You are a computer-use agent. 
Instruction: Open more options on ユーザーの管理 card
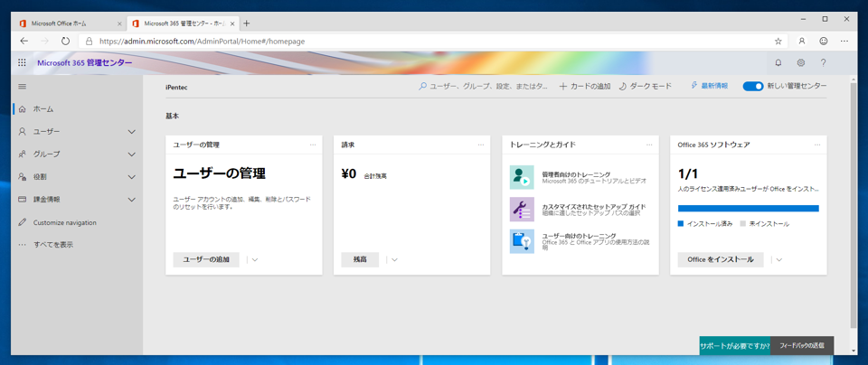[x=313, y=145]
